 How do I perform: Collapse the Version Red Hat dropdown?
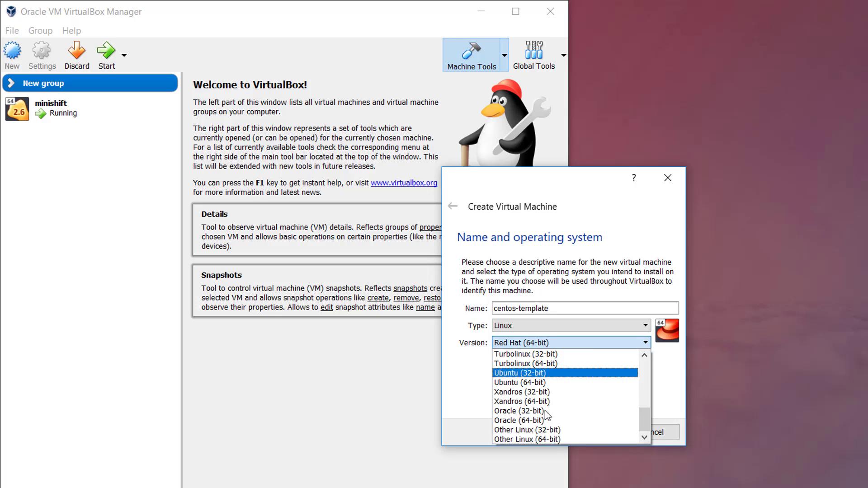click(x=645, y=343)
